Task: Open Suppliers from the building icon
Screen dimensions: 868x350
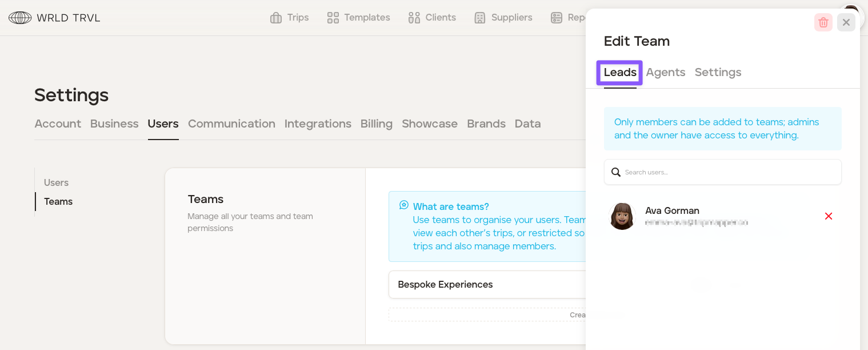Action: point(480,18)
